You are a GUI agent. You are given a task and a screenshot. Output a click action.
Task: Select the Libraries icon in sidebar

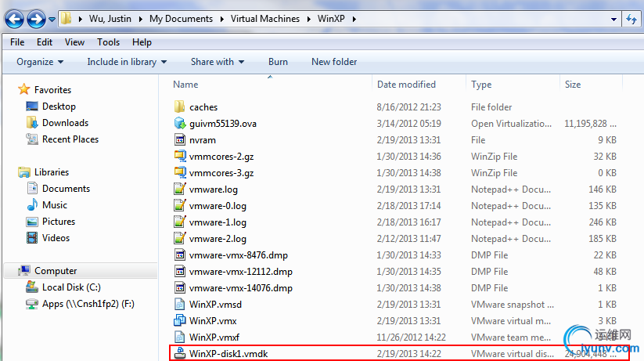tap(23, 172)
